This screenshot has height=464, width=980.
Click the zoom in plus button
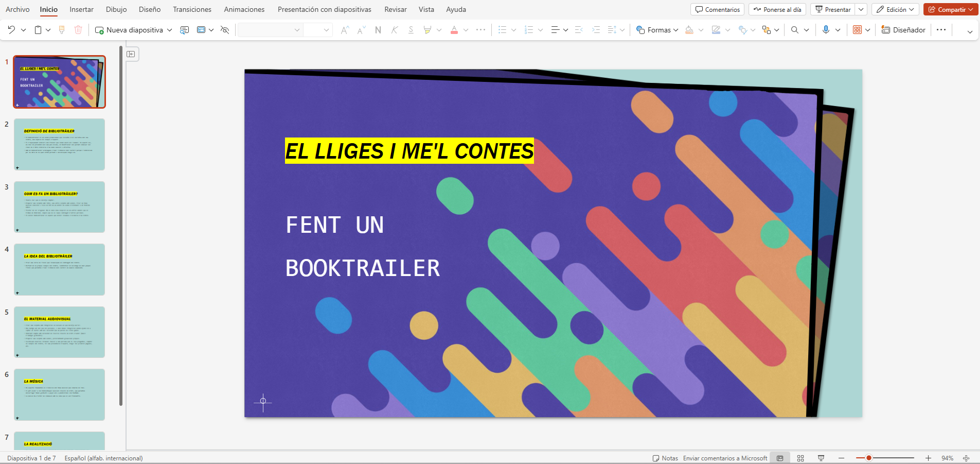tap(928, 458)
